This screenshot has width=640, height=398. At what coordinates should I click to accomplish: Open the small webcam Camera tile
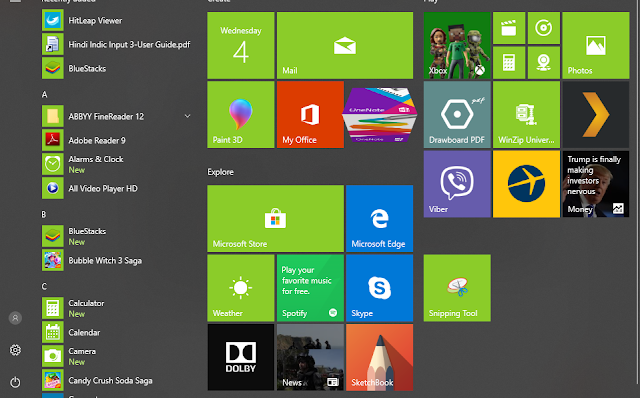[544, 62]
